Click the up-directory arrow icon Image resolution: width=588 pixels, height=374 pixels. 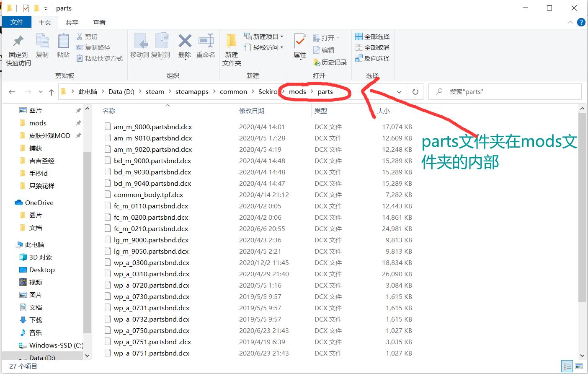pos(51,92)
